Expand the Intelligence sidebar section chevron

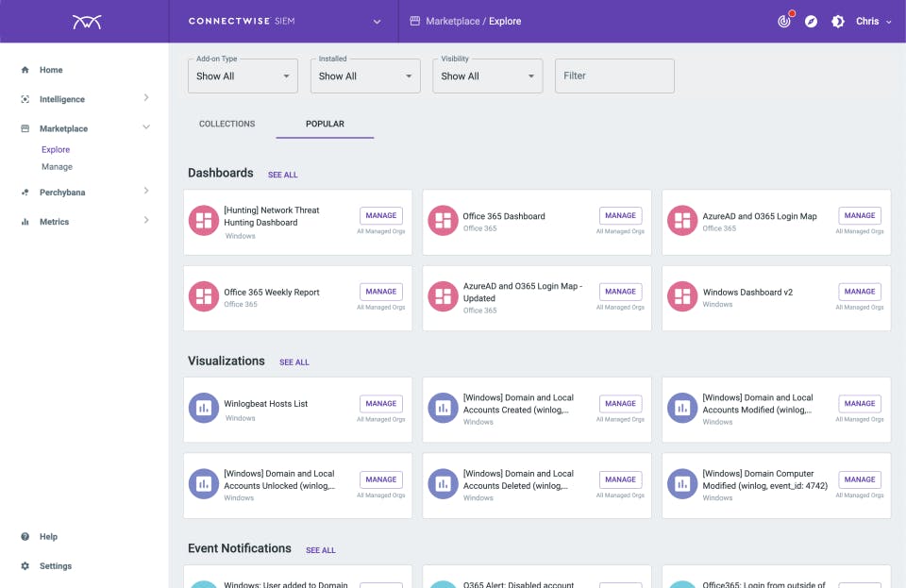146,97
